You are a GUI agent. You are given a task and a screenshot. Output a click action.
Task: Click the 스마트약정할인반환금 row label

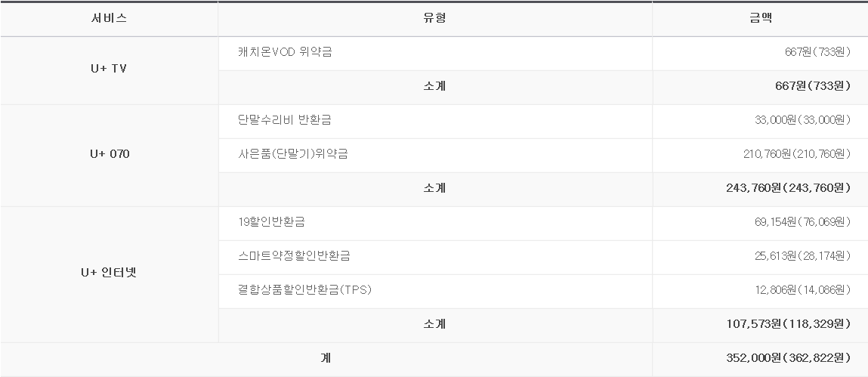point(294,256)
